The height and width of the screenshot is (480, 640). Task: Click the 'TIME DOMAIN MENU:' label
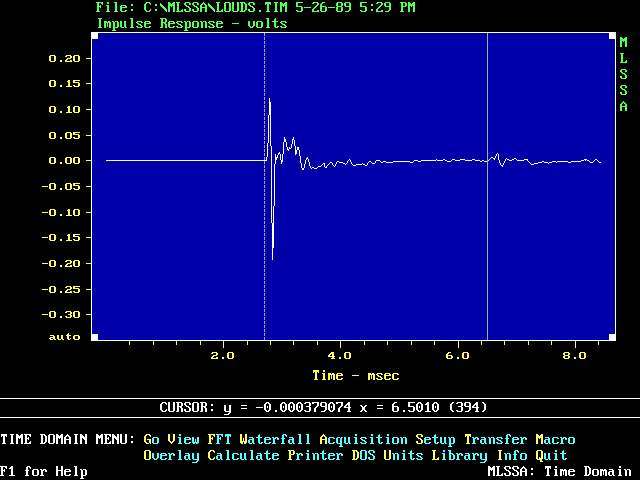(x=67, y=440)
